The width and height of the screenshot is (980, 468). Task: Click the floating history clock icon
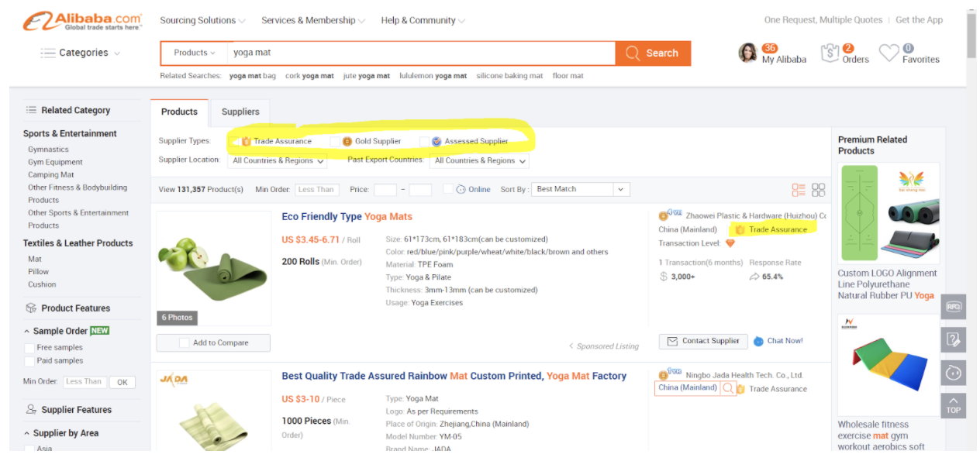click(x=953, y=372)
